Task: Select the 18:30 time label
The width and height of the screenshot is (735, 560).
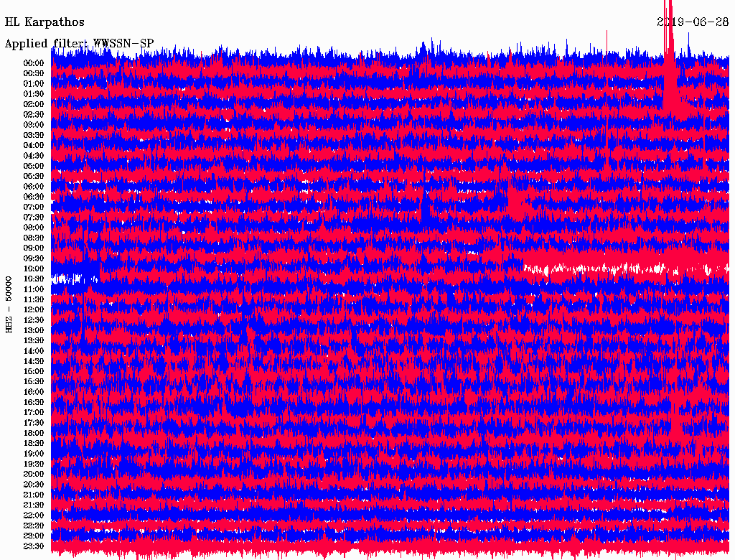Action: (34, 443)
